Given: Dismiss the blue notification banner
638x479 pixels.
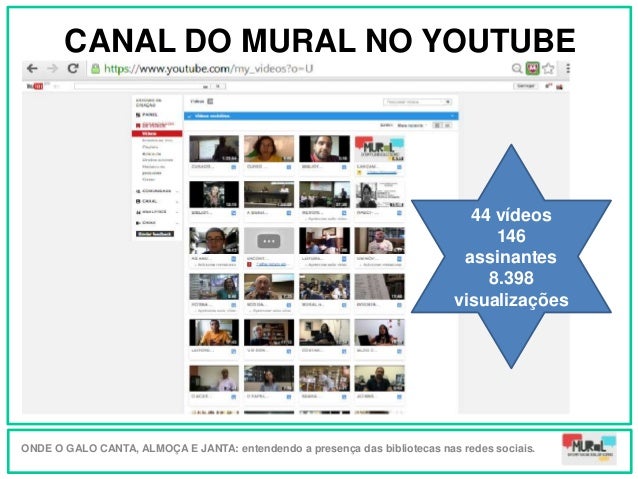Looking at the screenshot, I should pos(452,116).
